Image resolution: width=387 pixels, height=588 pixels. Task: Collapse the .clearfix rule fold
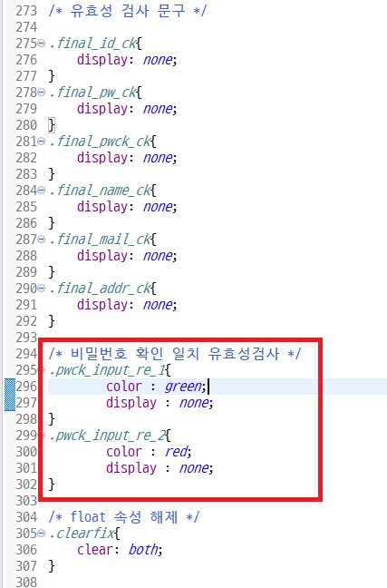tap(42, 534)
